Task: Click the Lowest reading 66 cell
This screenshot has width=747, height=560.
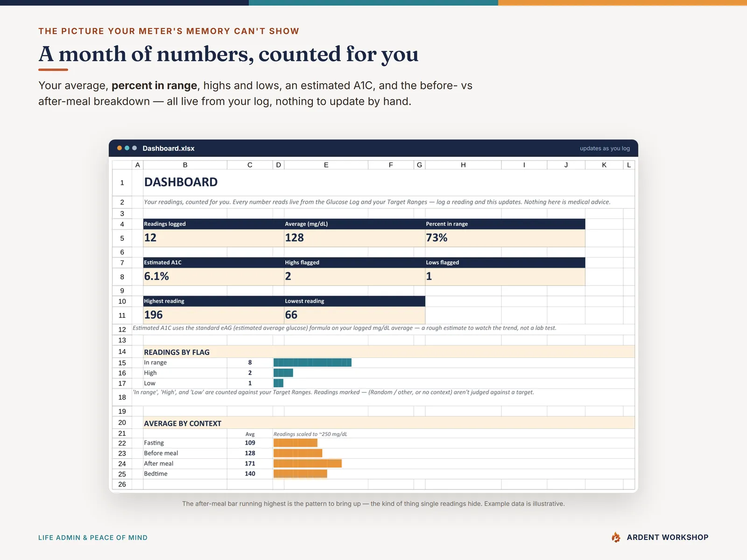Action: click(355, 315)
